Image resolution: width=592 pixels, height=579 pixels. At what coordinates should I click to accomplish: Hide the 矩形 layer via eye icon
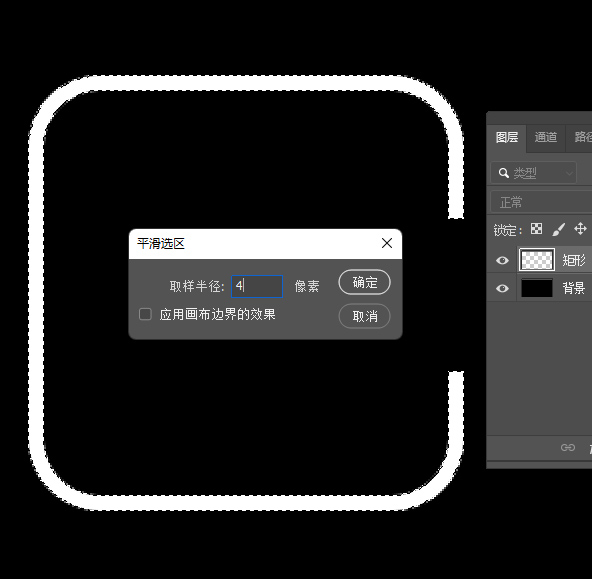(502, 260)
